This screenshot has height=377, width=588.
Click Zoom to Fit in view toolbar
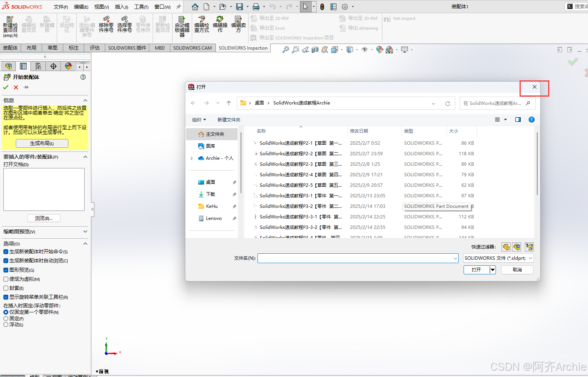point(286,50)
